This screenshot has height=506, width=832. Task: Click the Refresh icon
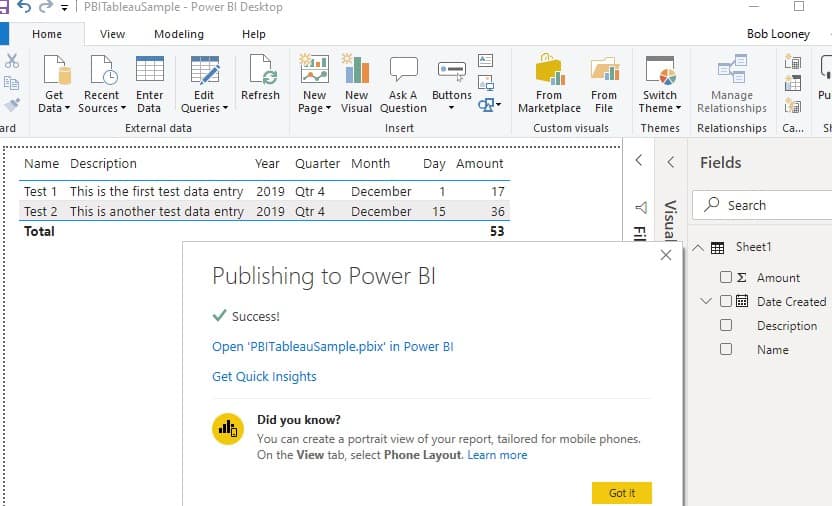coord(260,80)
